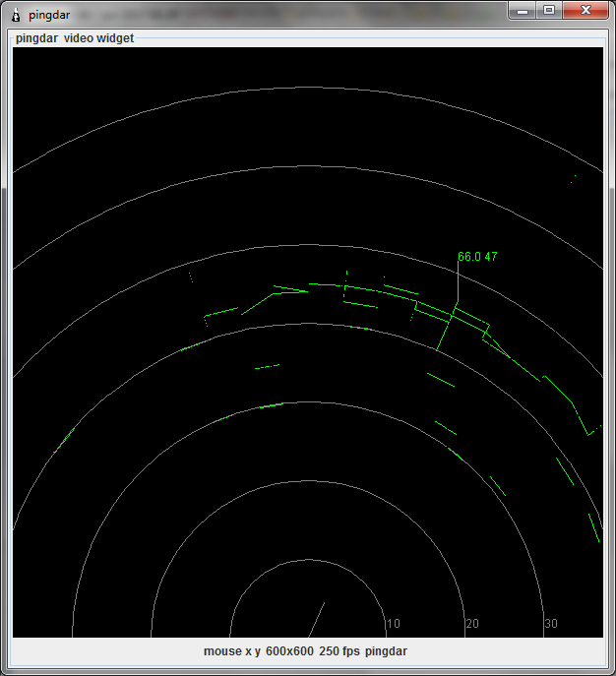Click the '10' range ring label
616x676 pixels.
click(394, 624)
